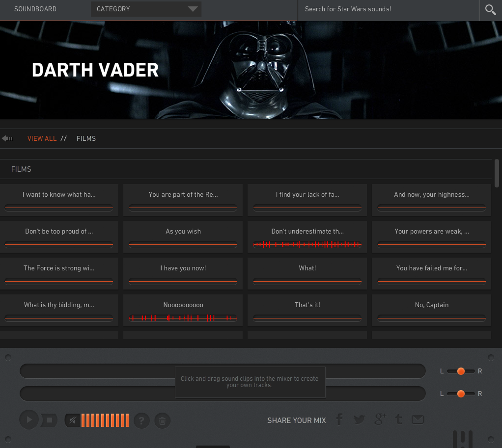Click the Star Wars sound search field

click(x=389, y=9)
